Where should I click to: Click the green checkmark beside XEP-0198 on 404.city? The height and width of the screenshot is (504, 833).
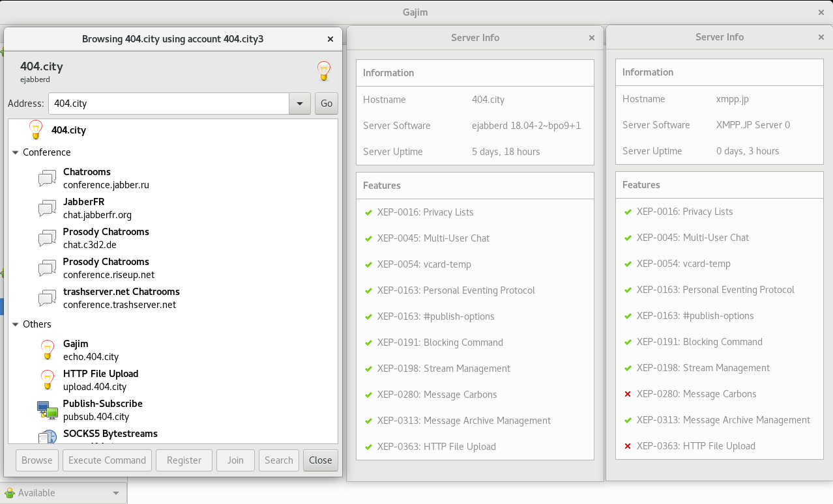pyautogui.click(x=368, y=369)
